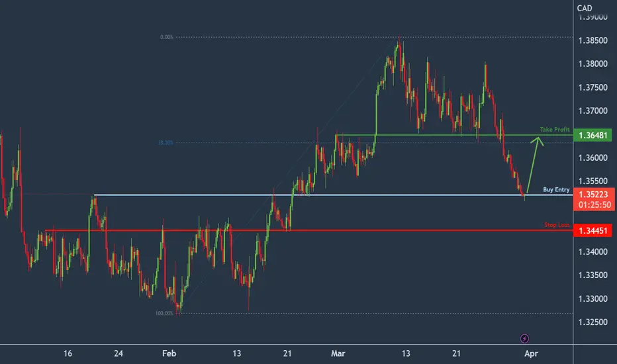Click the 0.00% Fibonacci level label
The width and height of the screenshot is (617, 364).
pos(166,37)
